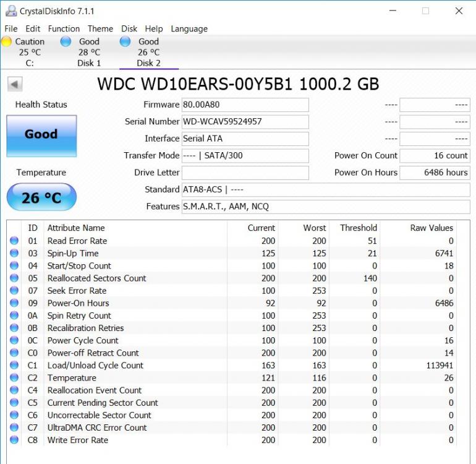
Task: Click raw value 6741 for Spin-Up Time
Action: coord(444,253)
